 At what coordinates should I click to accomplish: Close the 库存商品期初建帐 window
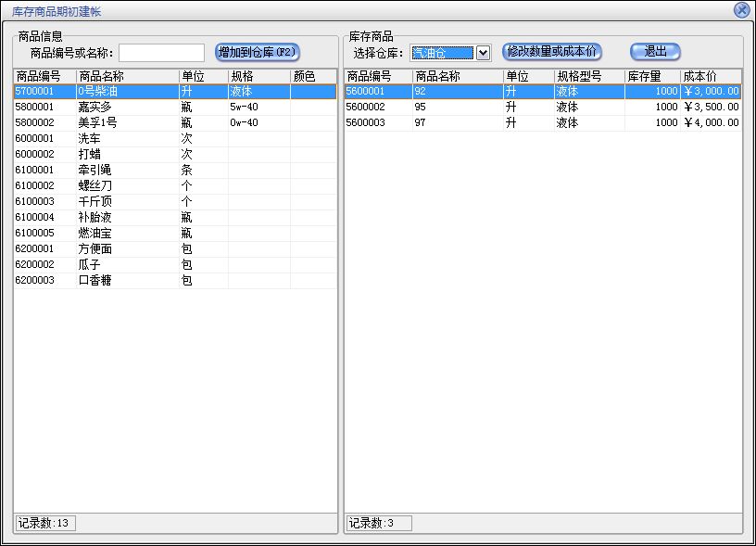(741, 10)
